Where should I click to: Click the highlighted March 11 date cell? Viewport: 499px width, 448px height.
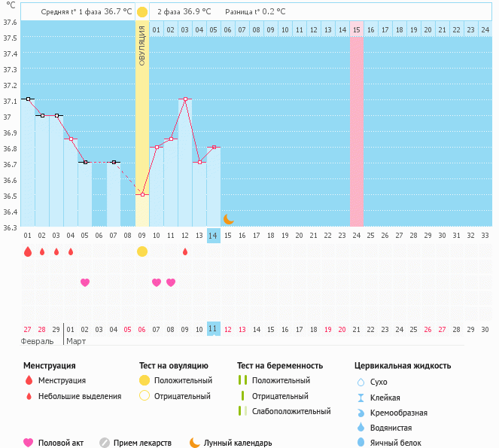pos(214,329)
